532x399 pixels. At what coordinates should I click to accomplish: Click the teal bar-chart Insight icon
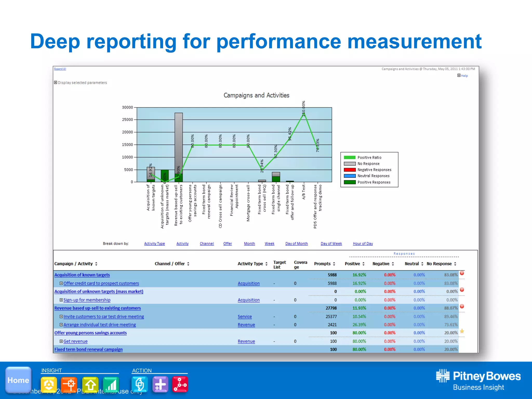pos(111,384)
